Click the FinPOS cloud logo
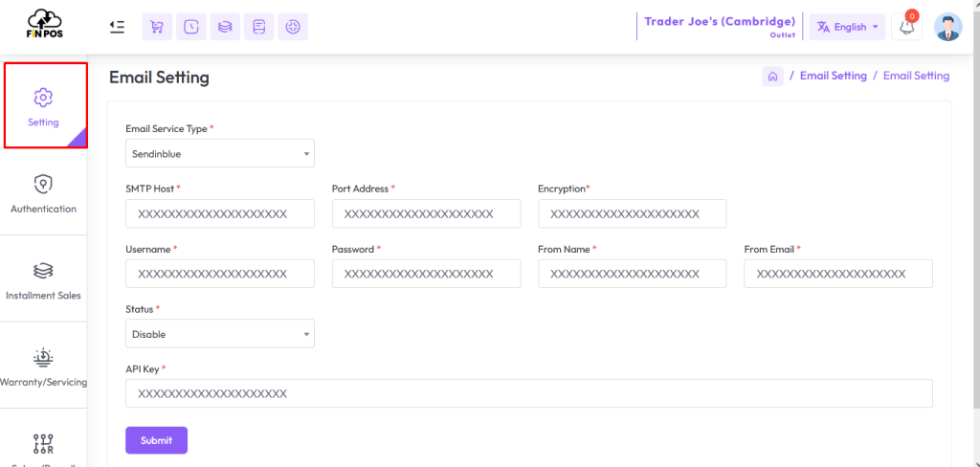The image size is (980, 467). pos(46,24)
